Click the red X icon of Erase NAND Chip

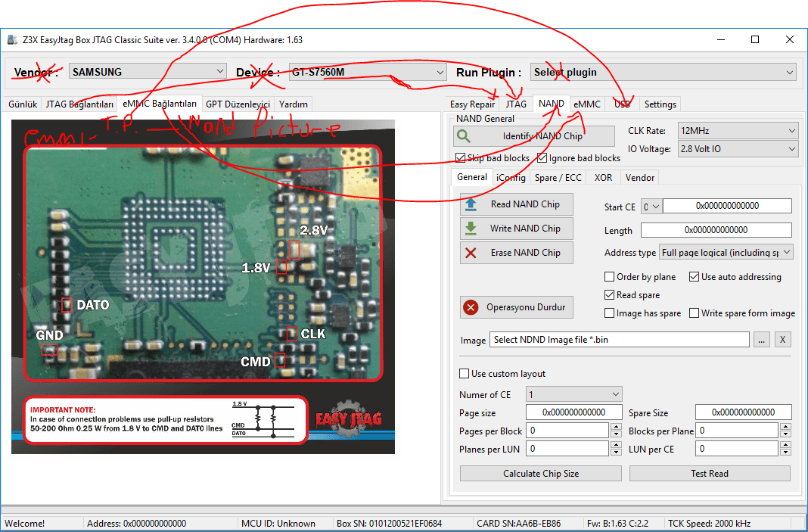click(471, 253)
